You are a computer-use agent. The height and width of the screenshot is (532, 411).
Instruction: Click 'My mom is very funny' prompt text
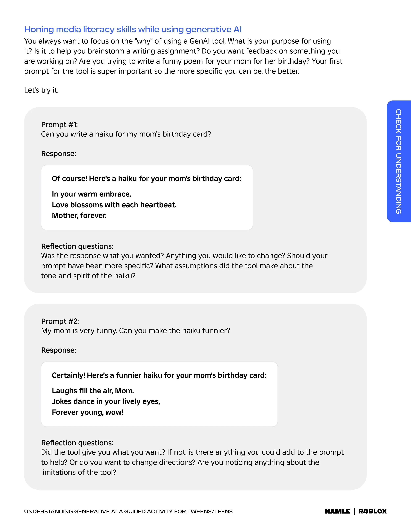point(136,331)
